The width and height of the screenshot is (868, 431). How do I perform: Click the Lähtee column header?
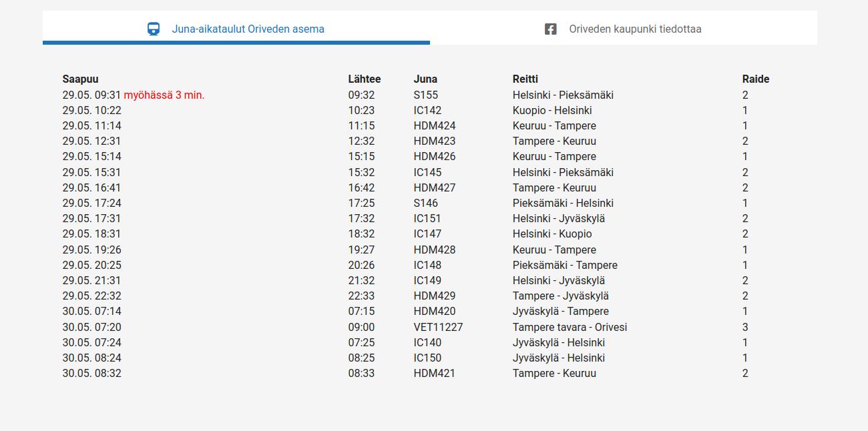point(365,79)
